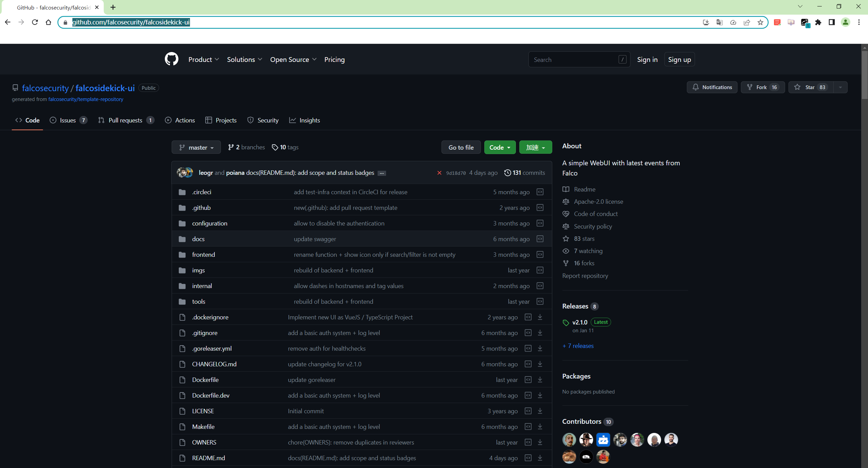Open the CHANGELOG.md file

(214, 364)
